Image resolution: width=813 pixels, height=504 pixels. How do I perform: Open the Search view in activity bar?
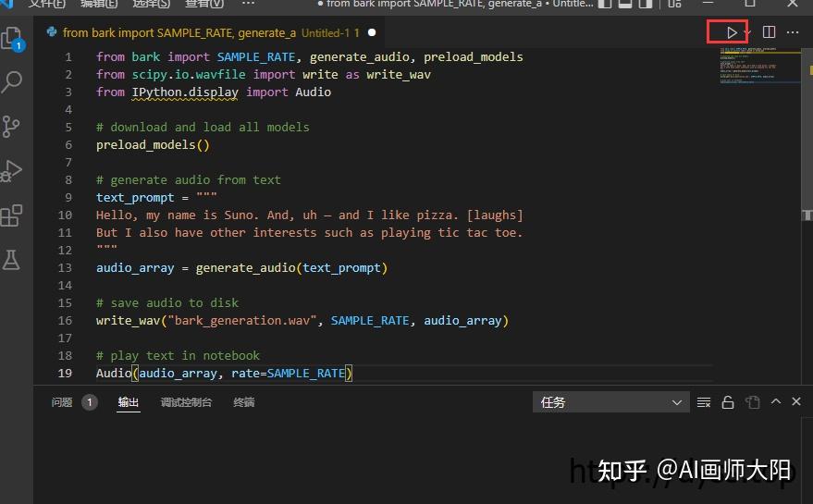click(x=12, y=82)
